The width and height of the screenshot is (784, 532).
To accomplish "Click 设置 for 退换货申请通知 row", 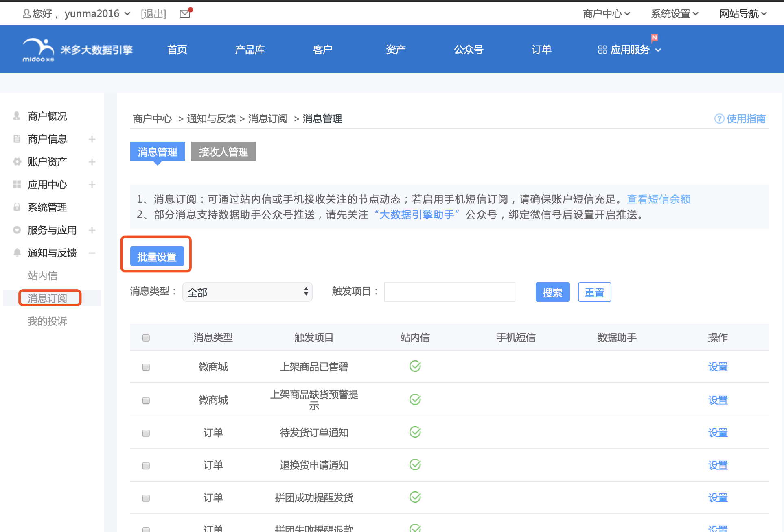I will click(718, 465).
